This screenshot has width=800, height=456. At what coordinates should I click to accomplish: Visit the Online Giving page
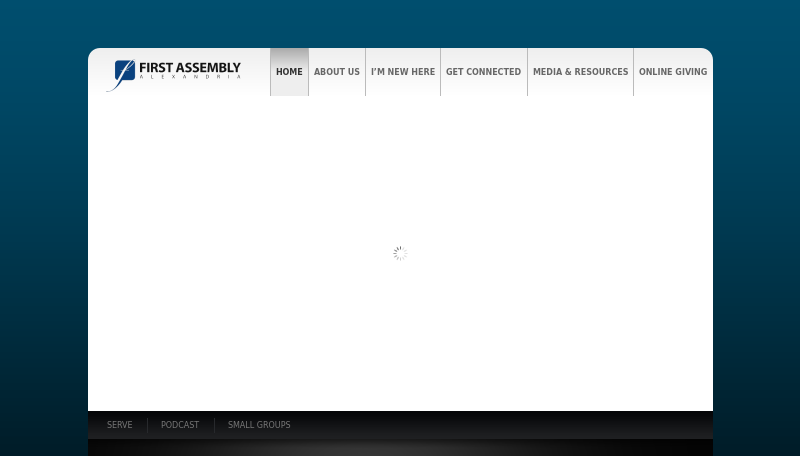coord(673,72)
